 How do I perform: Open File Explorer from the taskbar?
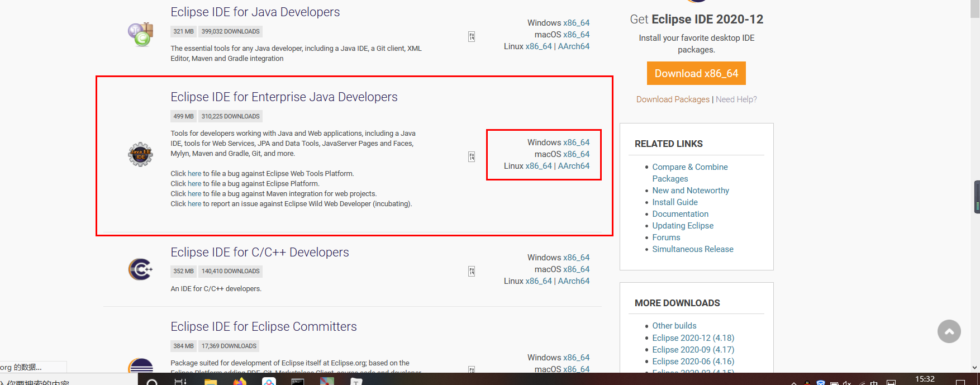[211, 381]
